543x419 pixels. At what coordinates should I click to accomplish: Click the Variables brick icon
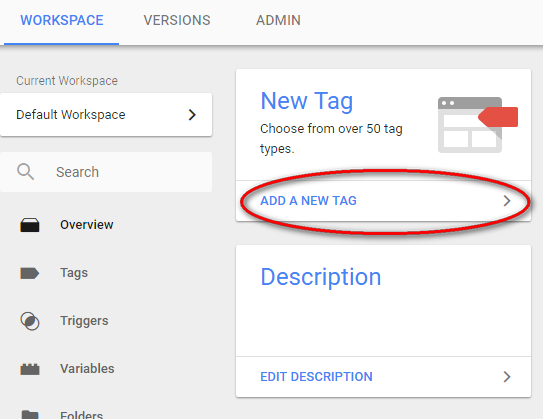coord(30,369)
